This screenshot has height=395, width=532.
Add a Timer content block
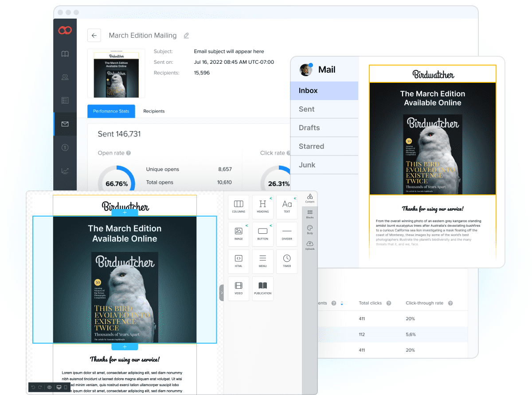tap(287, 261)
